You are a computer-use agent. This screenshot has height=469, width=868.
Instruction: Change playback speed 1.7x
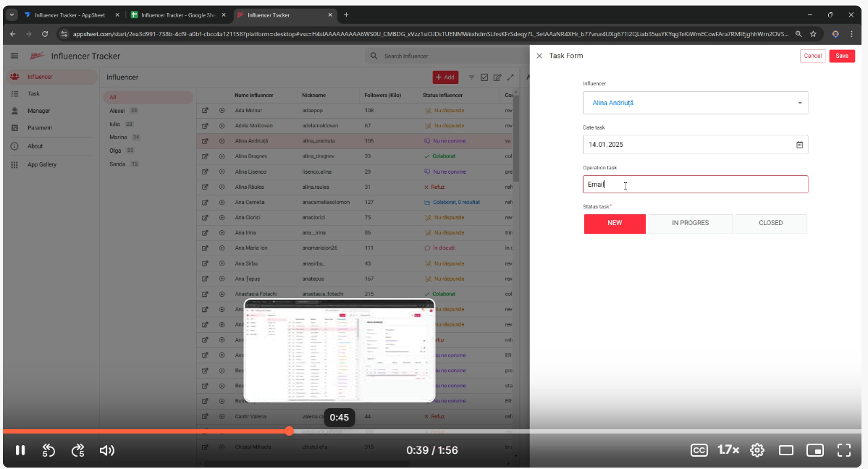pos(728,450)
